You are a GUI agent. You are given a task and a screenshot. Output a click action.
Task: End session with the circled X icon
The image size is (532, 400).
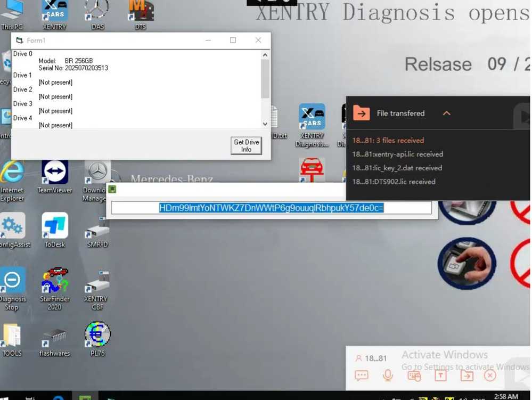tap(490, 375)
